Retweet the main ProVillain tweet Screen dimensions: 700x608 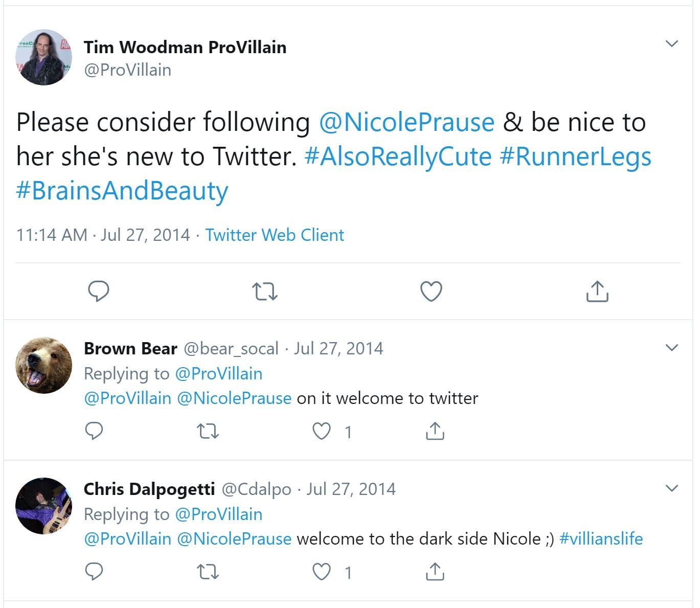pos(265,291)
